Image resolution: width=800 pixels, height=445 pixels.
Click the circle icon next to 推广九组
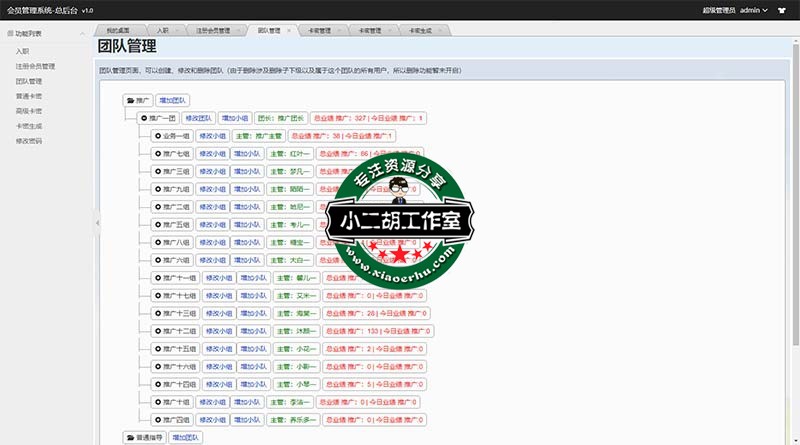click(157, 189)
